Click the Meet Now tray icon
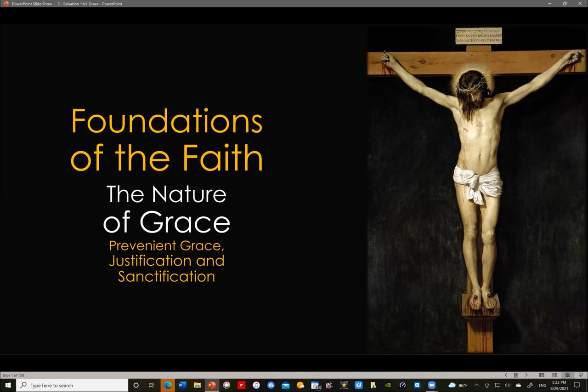The width and height of the screenshot is (588, 392). pyautogui.click(x=487, y=385)
